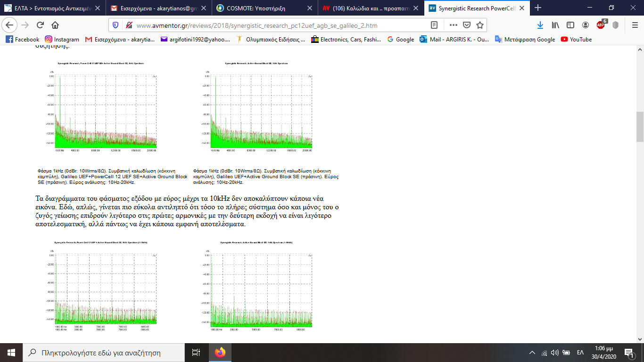The width and height of the screenshot is (644, 362).
Task: Open the YouTube bookmark
Action: click(x=576, y=40)
